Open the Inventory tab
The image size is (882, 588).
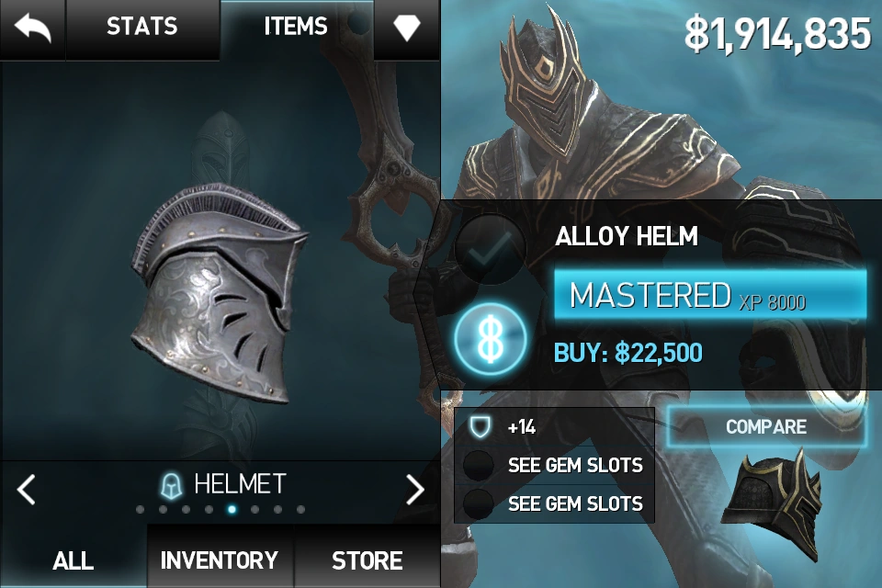[x=220, y=560]
